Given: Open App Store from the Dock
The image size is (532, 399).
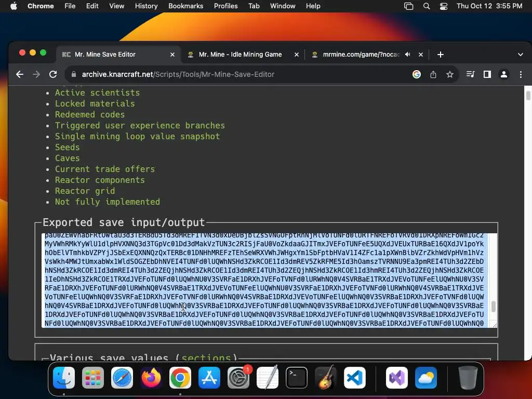Looking at the screenshot, I should tap(209, 378).
